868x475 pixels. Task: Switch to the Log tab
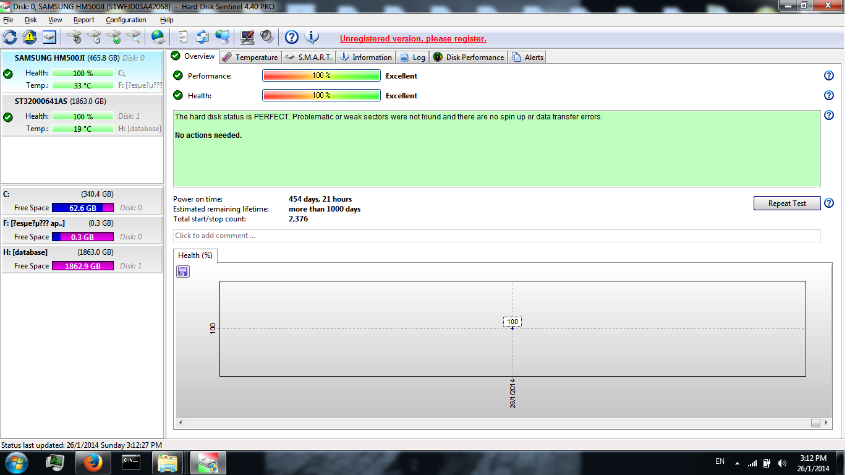[413, 58]
